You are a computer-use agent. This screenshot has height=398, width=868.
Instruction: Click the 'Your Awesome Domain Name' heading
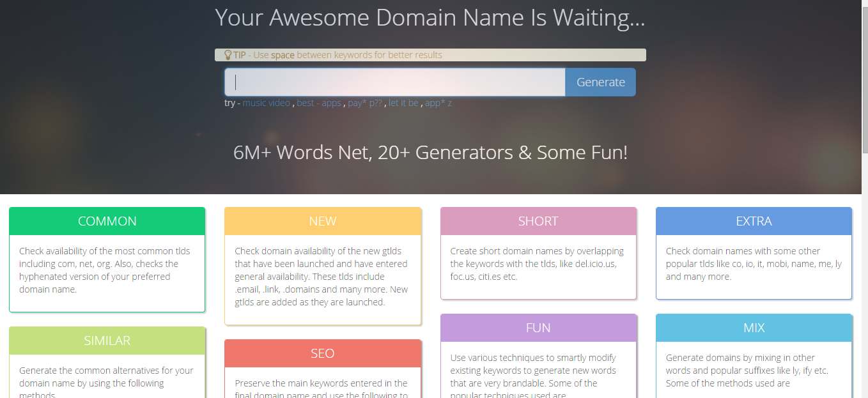430,17
